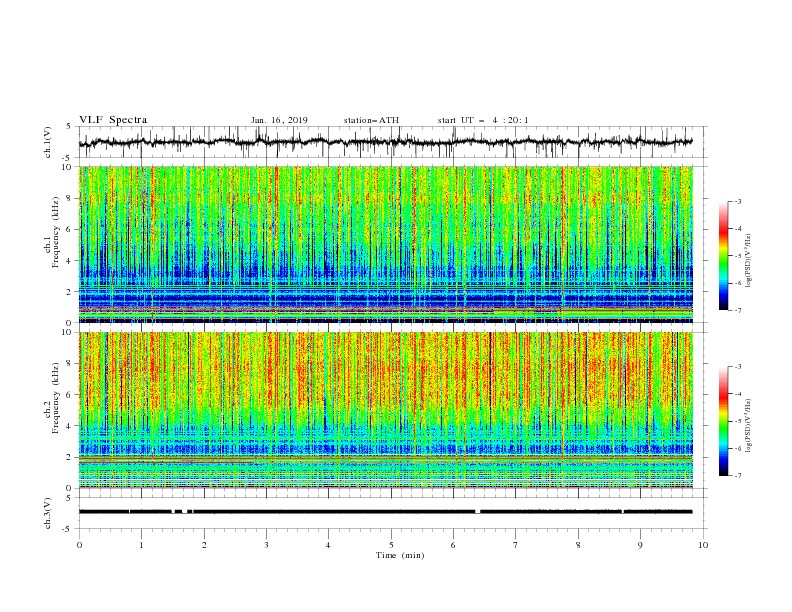Click the "VLF Spectra" plot title
Image resolution: width=792 pixels, height=612 pixels.
click(113, 120)
